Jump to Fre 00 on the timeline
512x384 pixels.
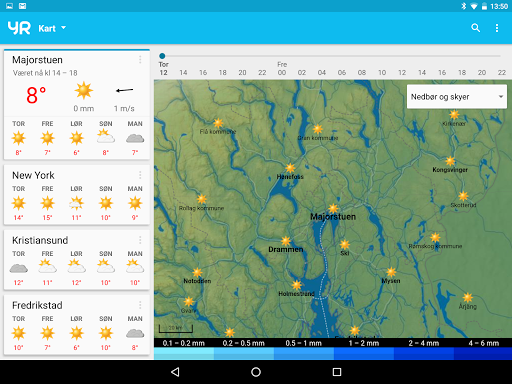pyautogui.click(x=282, y=69)
